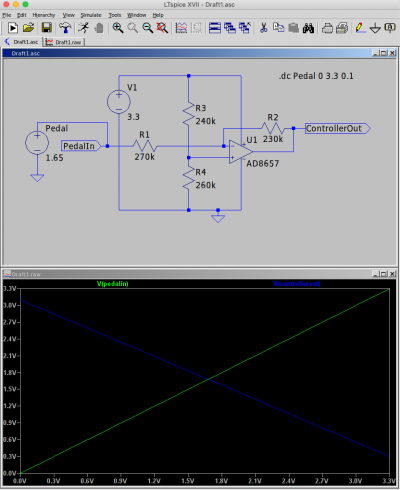Switch to the Draft1.raw tab
The width and height of the screenshot is (400, 490).
[x=64, y=42]
